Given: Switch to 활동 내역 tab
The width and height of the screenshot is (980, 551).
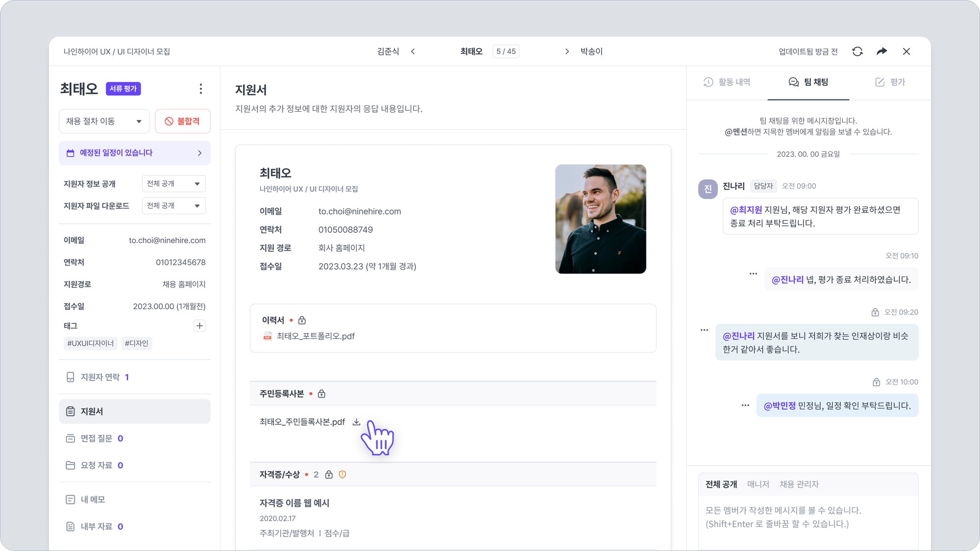Looking at the screenshot, I should click(727, 82).
